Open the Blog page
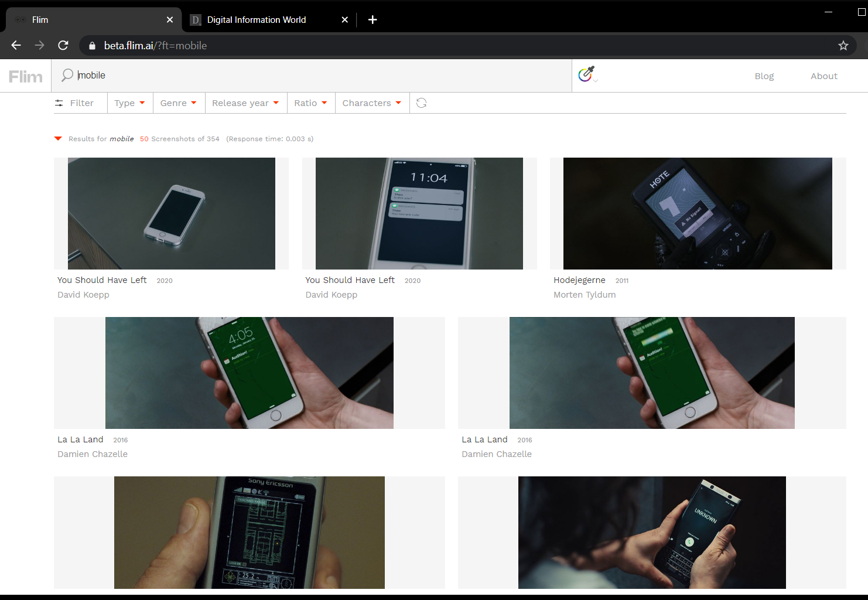This screenshot has width=868, height=600. [764, 76]
